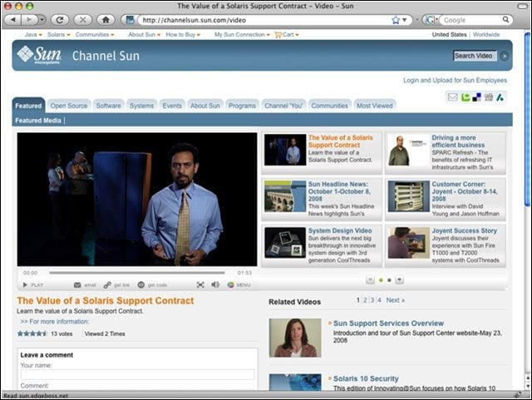The width and height of the screenshot is (532, 400).
Task: Open Login and Upload for Sun Employees
Action: [x=455, y=81]
